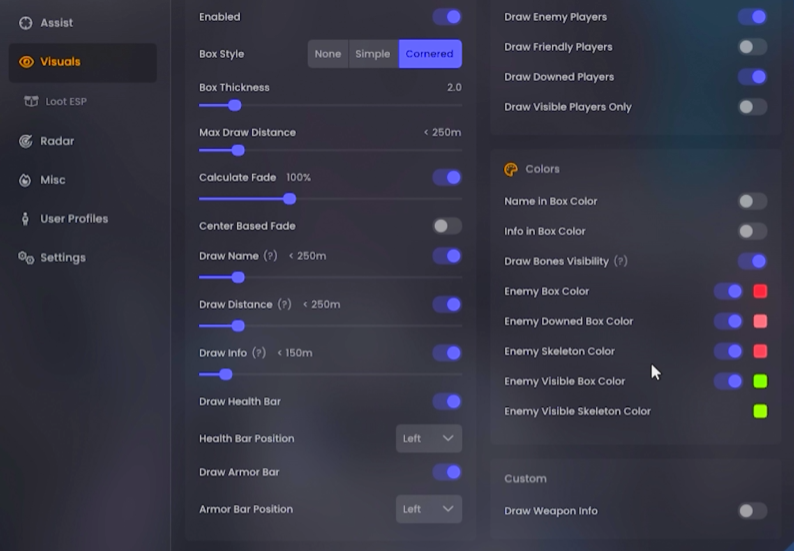Enable Draw Friendly Players
Screen dimensions: 794x551
752,47
